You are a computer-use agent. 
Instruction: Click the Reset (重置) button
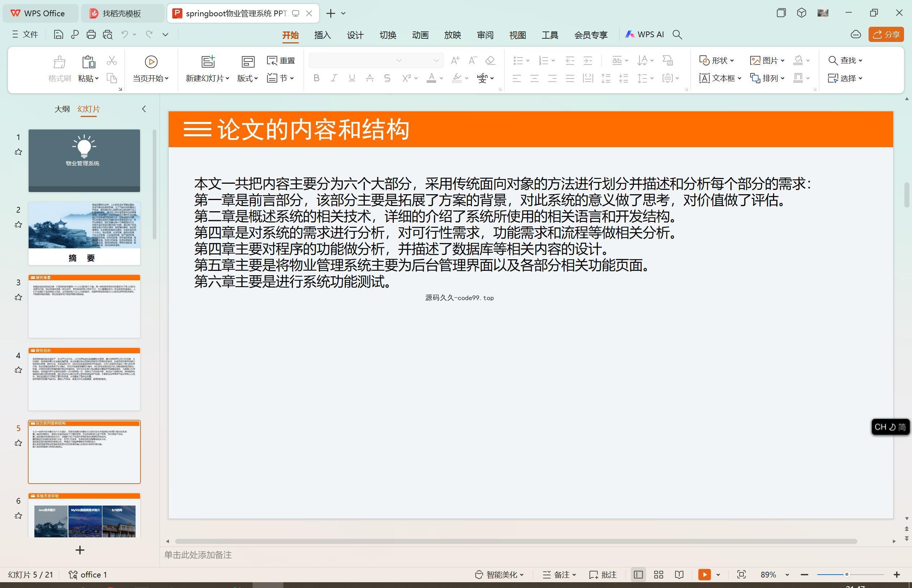281,60
